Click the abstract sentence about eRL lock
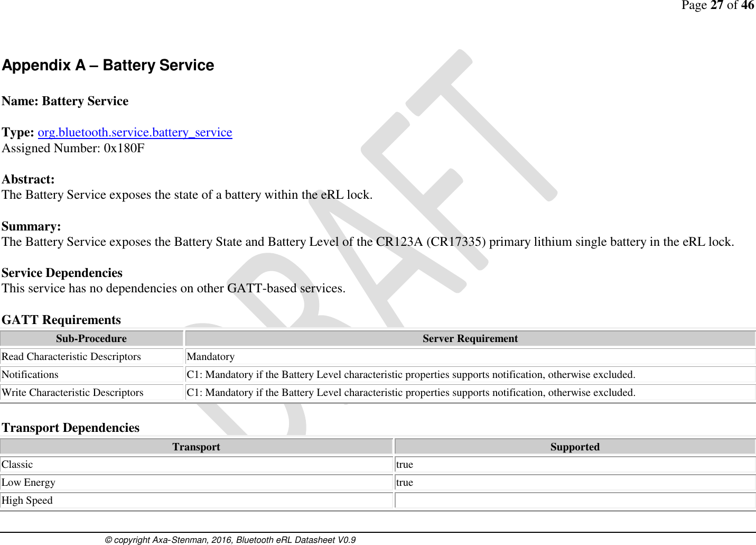 [187, 195]
